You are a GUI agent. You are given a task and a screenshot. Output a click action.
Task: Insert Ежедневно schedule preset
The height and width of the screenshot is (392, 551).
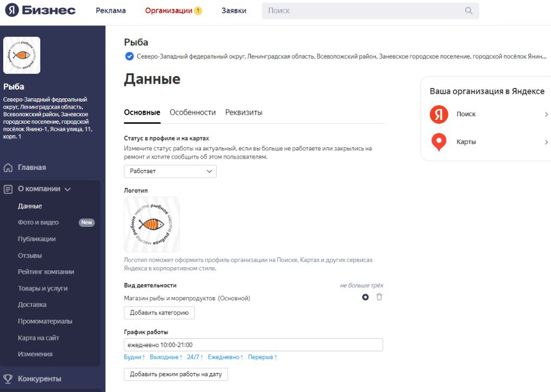point(225,357)
